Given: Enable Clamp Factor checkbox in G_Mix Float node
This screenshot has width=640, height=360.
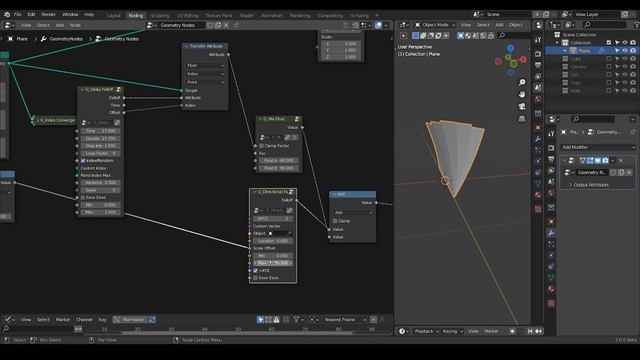Looking at the screenshot, I should click(262, 146).
